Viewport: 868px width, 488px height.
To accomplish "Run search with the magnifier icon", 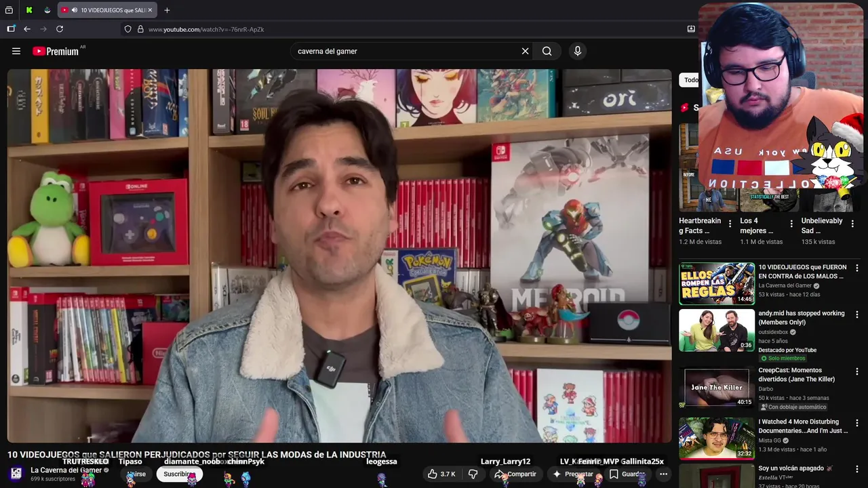I will [x=547, y=51].
